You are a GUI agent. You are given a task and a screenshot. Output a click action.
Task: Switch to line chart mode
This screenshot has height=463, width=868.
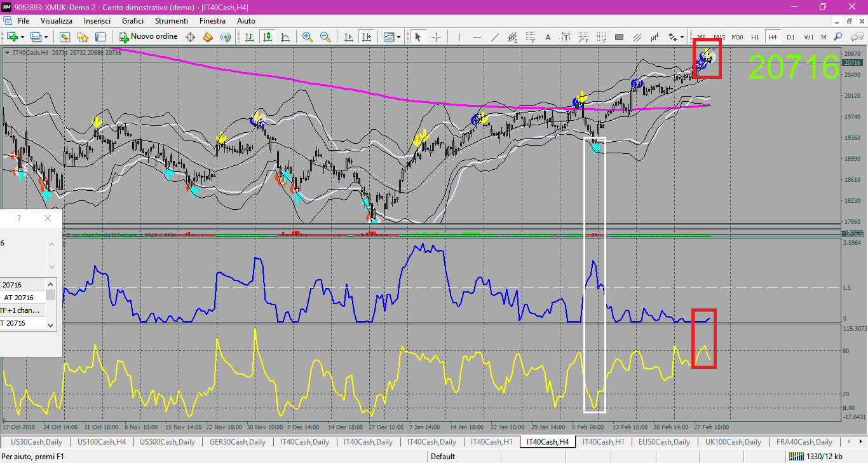[285, 37]
